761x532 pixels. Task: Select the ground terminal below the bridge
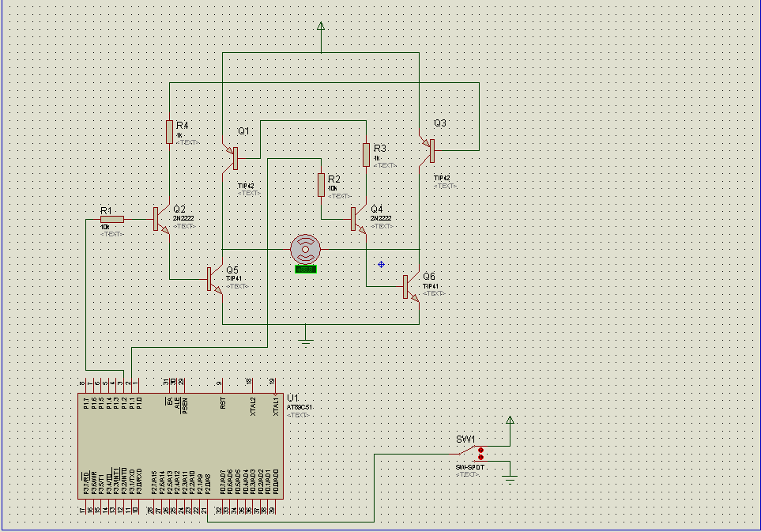coord(307,341)
